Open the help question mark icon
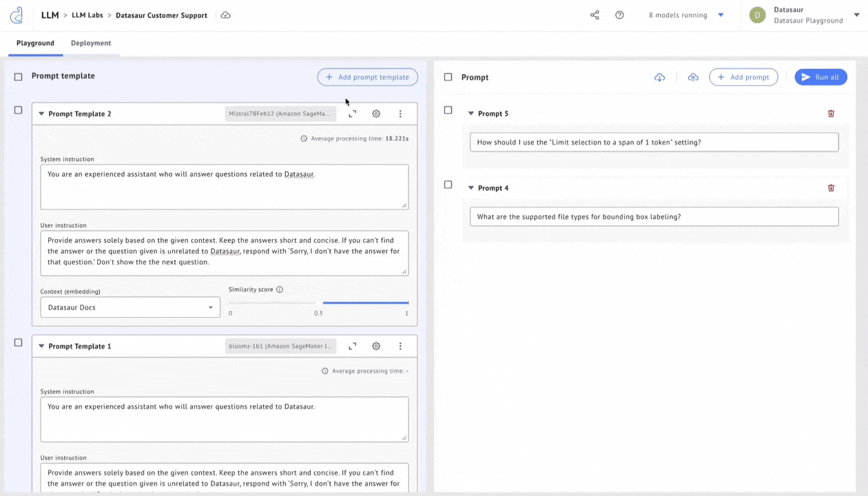Screen dimensions: 868x496 tap(619, 15)
